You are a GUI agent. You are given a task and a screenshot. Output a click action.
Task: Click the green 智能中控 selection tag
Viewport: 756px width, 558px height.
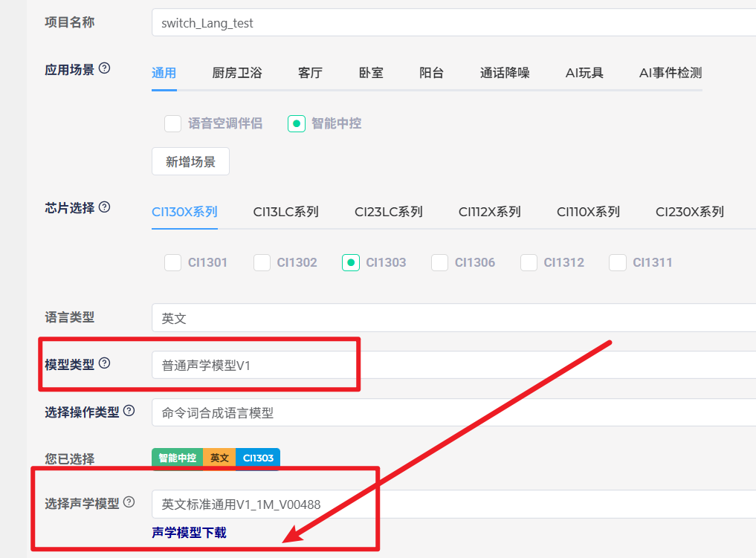pyautogui.click(x=178, y=458)
